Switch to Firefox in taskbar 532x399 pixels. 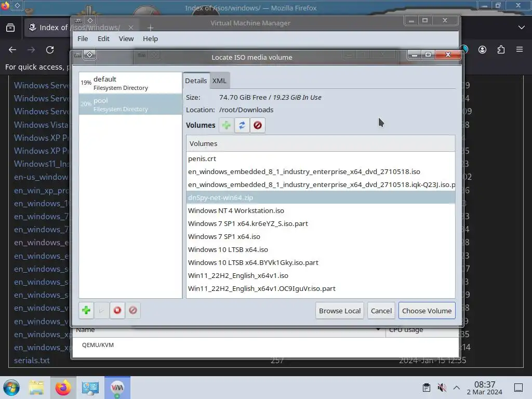click(63, 388)
